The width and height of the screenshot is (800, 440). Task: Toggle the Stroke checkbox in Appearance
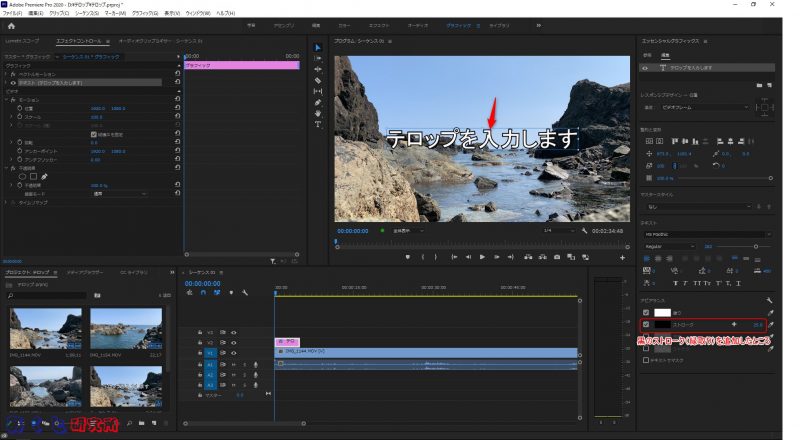(x=646, y=325)
